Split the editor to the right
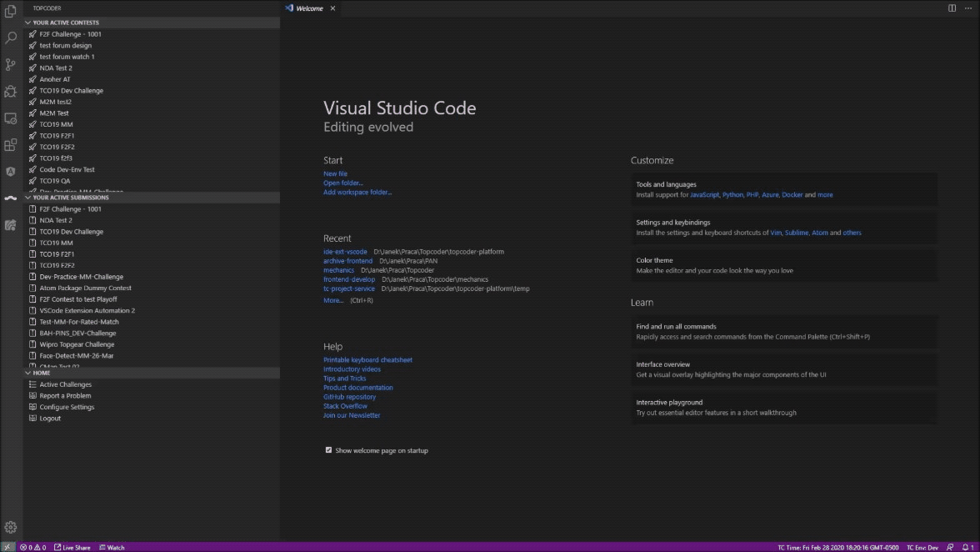 952,8
